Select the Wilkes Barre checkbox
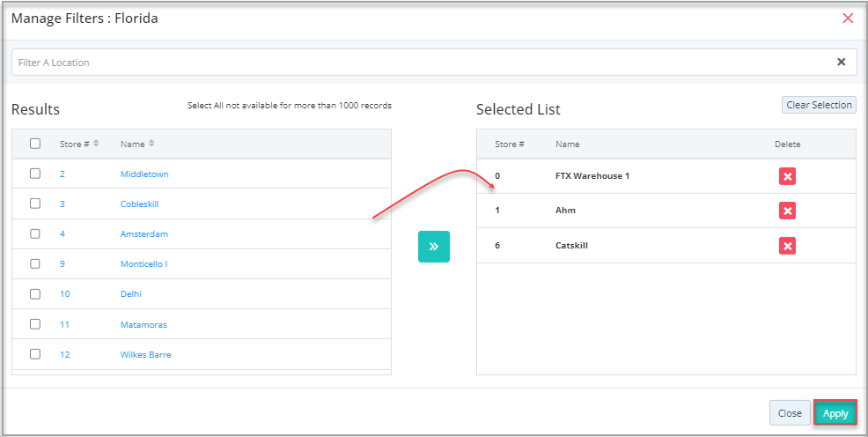The height and width of the screenshot is (437, 868). coord(35,354)
